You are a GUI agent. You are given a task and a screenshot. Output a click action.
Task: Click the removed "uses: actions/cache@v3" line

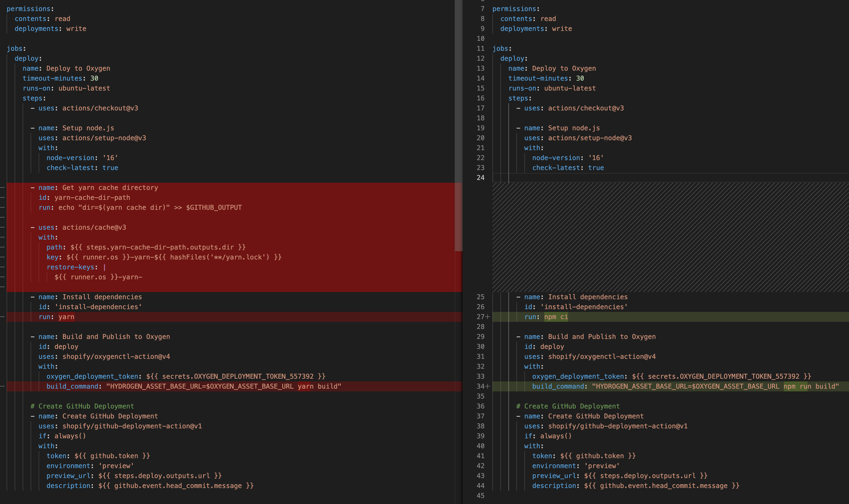[94, 227]
